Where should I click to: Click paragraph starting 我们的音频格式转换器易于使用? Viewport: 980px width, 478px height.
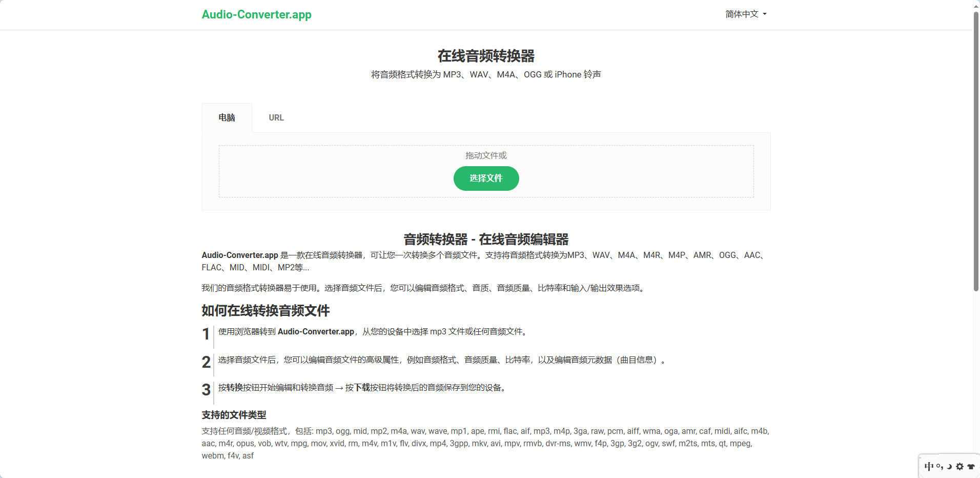[x=424, y=288]
